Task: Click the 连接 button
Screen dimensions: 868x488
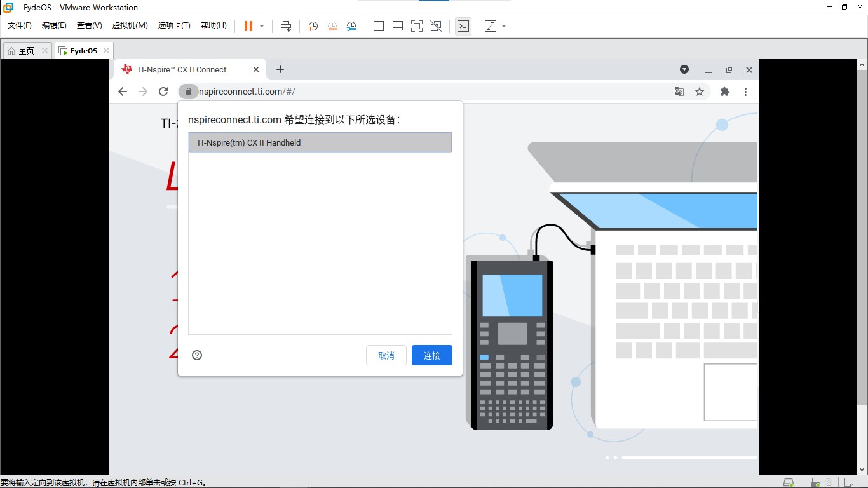Action: coord(432,355)
